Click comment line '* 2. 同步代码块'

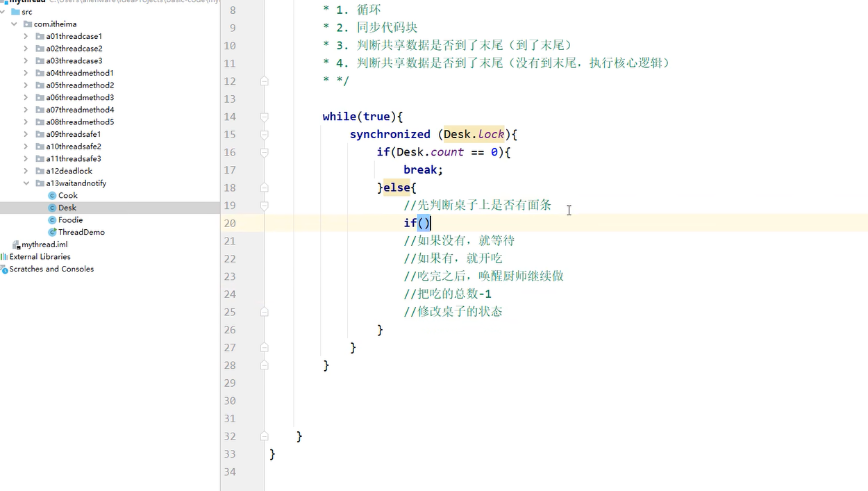click(x=370, y=28)
